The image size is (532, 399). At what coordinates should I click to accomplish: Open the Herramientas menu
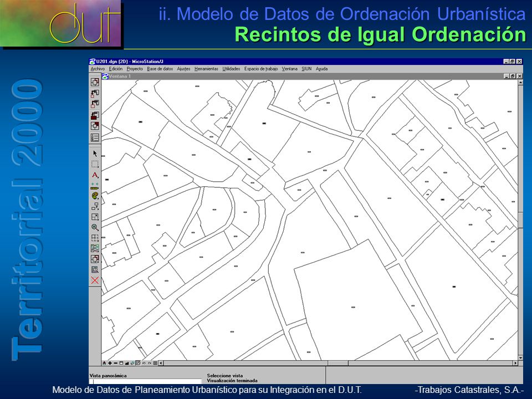click(x=206, y=69)
